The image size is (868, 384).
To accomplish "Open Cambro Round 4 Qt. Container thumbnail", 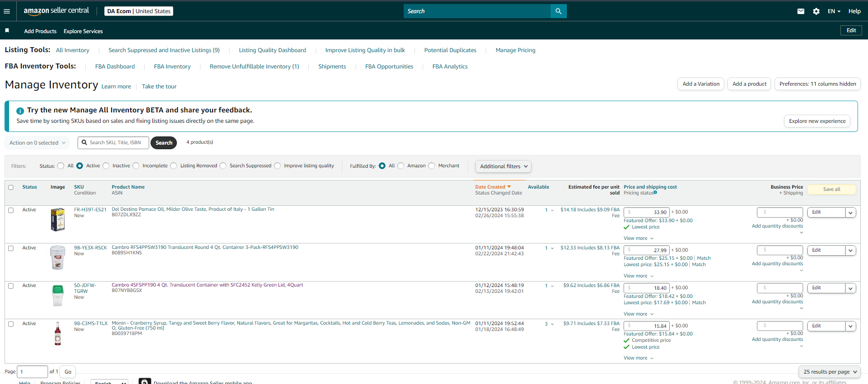I will [x=58, y=258].
